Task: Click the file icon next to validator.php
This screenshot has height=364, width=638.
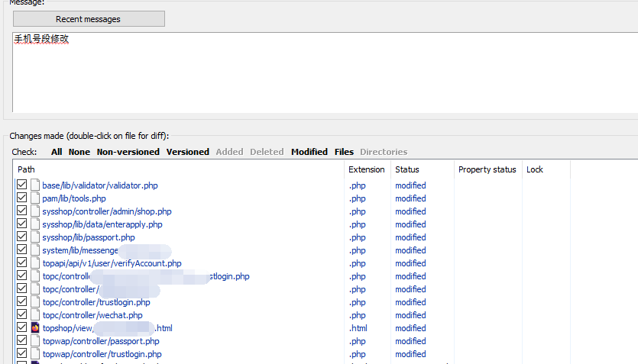Action: 35,185
